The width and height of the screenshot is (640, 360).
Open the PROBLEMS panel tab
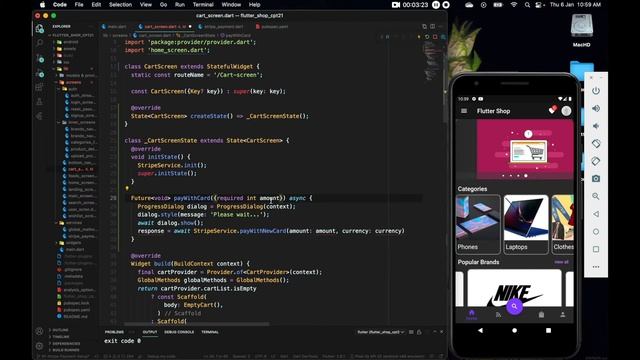(114, 332)
